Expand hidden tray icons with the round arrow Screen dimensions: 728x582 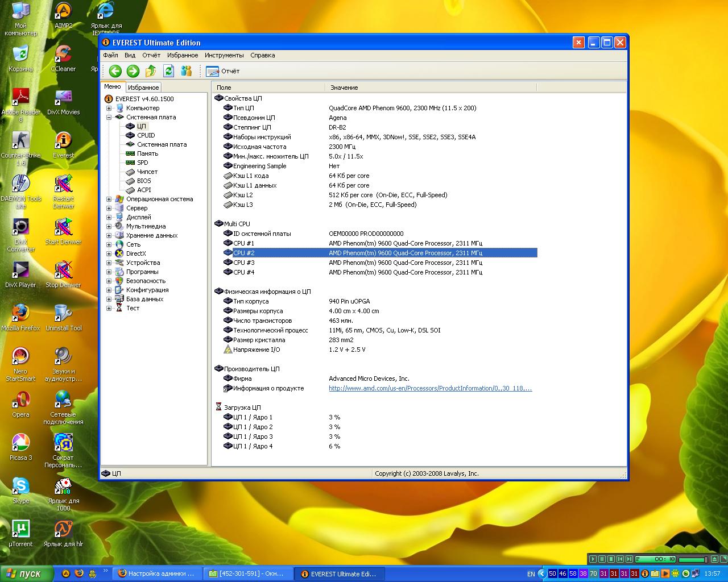(541, 573)
